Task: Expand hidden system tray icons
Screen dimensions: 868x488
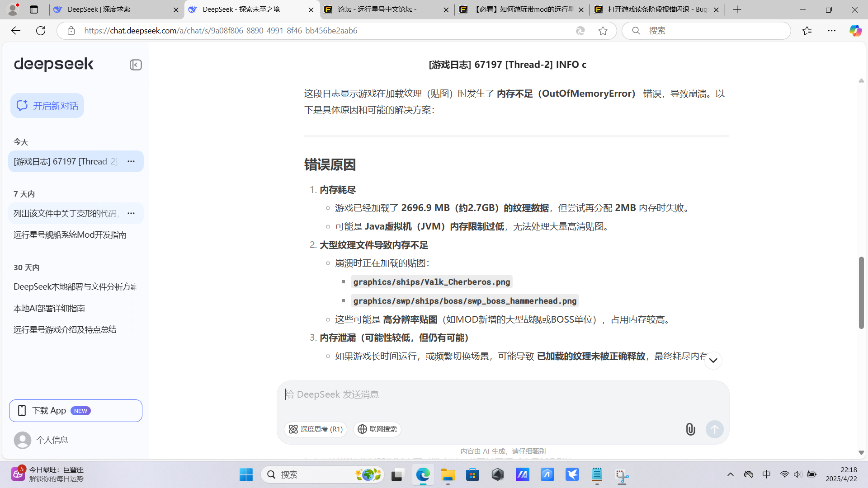Action: click(731, 474)
